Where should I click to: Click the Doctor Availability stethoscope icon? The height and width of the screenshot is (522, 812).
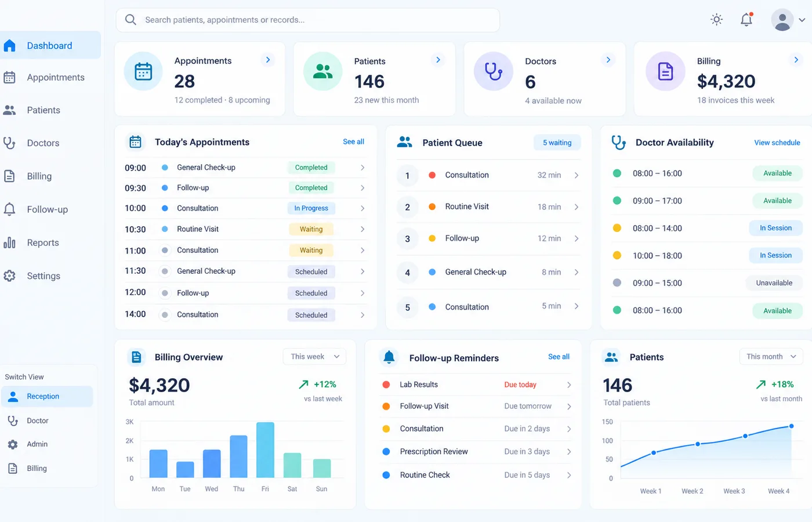coord(619,142)
